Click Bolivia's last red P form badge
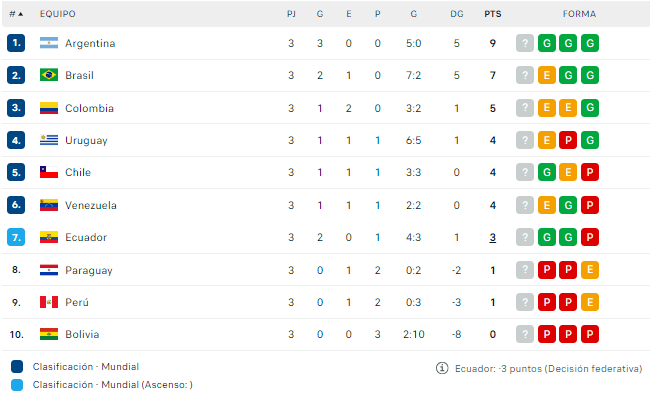Image resolution: width=650 pixels, height=396 pixels. pos(590,334)
